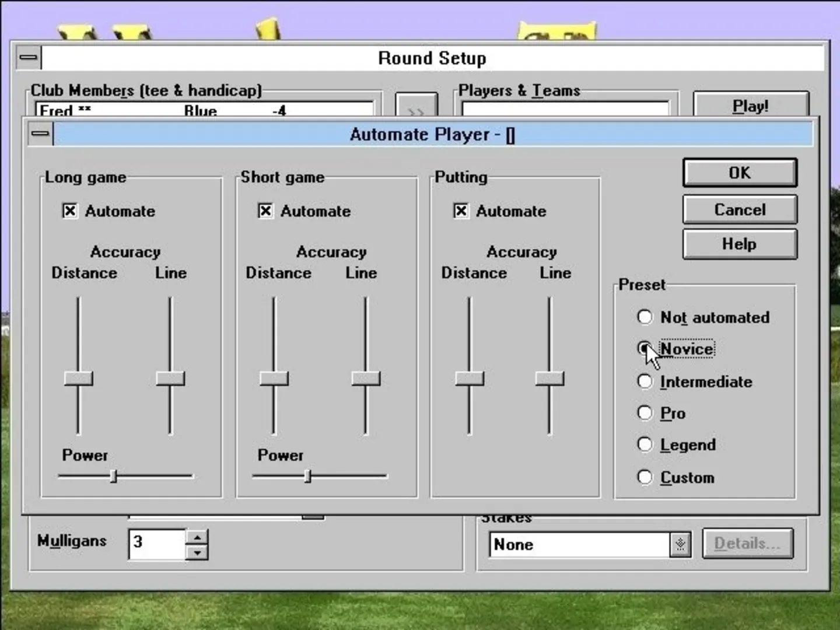Pick the Legend preset
The image size is (840, 630).
point(645,444)
